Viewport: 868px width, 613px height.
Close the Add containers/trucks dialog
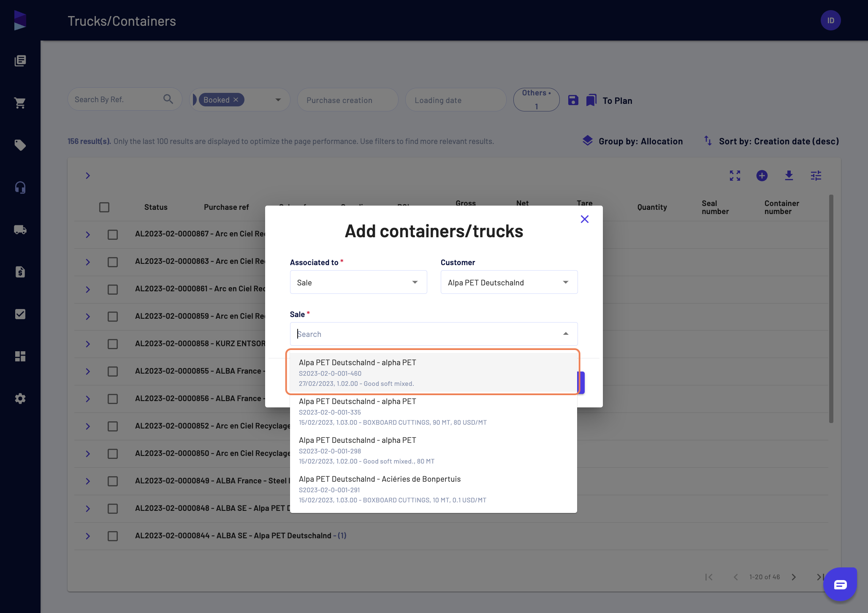pos(585,219)
